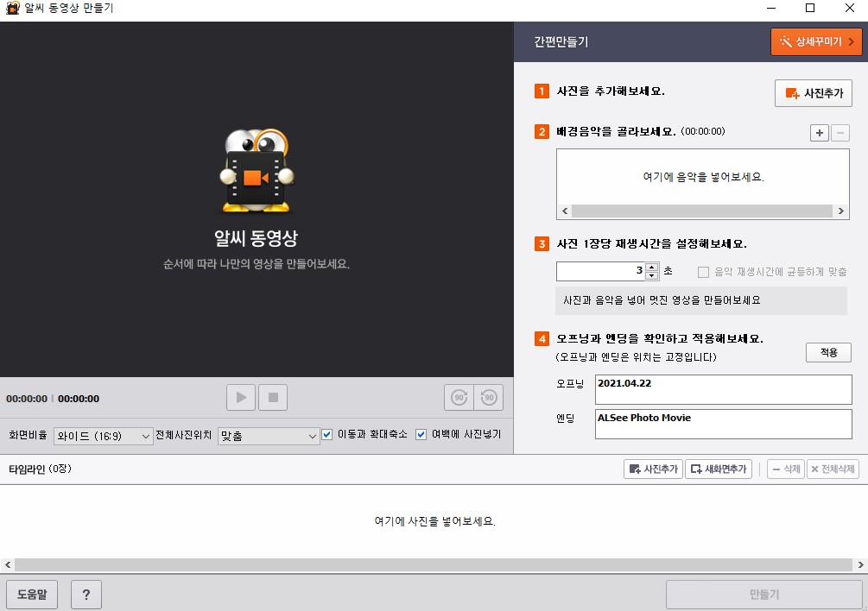Add background music with plus button
The width and height of the screenshot is (868, 611).
pyautogui.click(x=820, y=133)
